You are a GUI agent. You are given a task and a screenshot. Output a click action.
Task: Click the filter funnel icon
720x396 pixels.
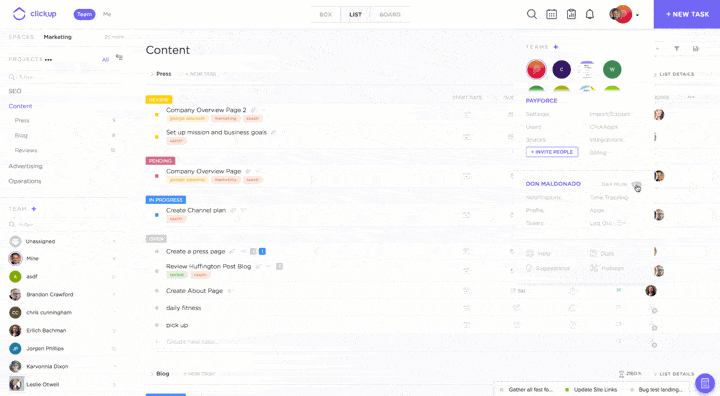(x=676, y=48)
